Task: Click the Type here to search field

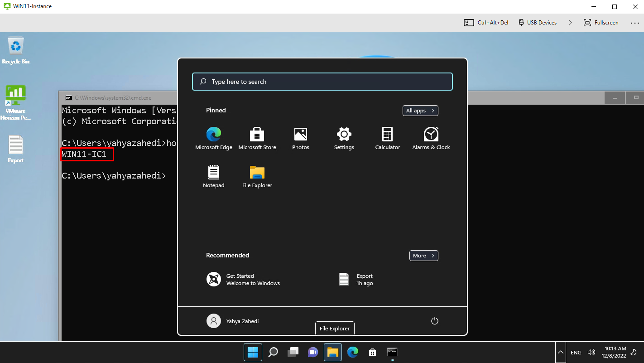Action: 322,82
